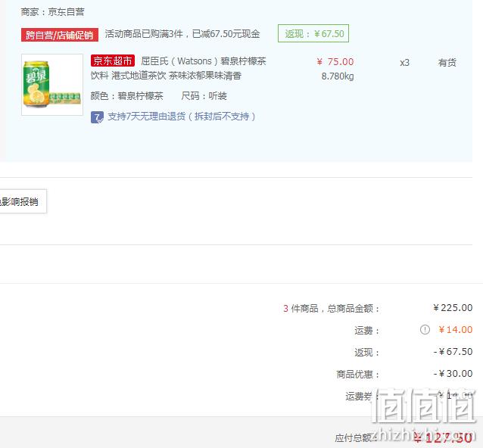Select the 尺码：听装 attribute
This screenshot has width=483, height=448.
click(204, 96)
